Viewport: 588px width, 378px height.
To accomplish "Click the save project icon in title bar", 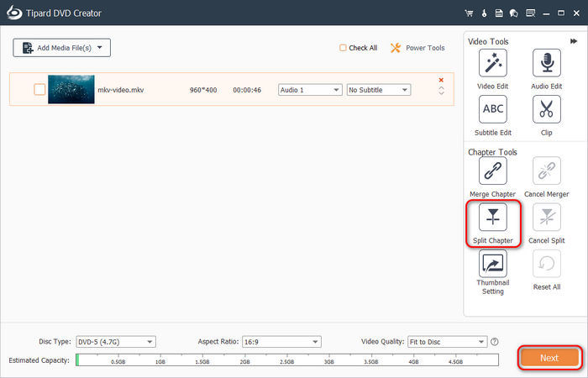I will point(499,13).
